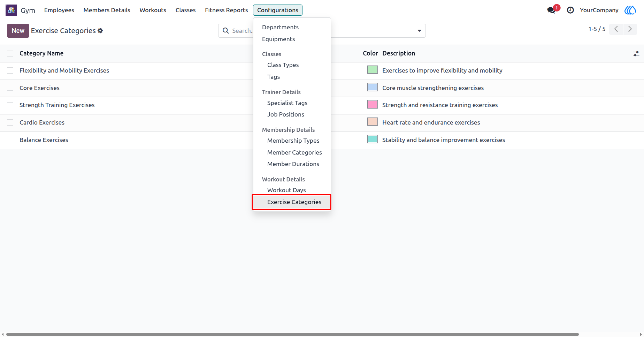Screen dimensions: 644x337
Task: Open the Gym app home icon
Action: tap(11, 10)
